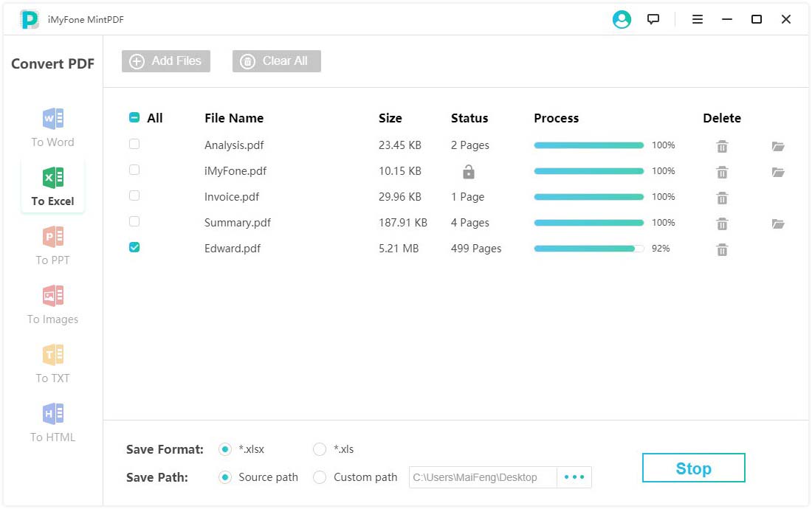Minimize the MintPDF window
This screenshot has width=812, height=509.
point(727,20)
